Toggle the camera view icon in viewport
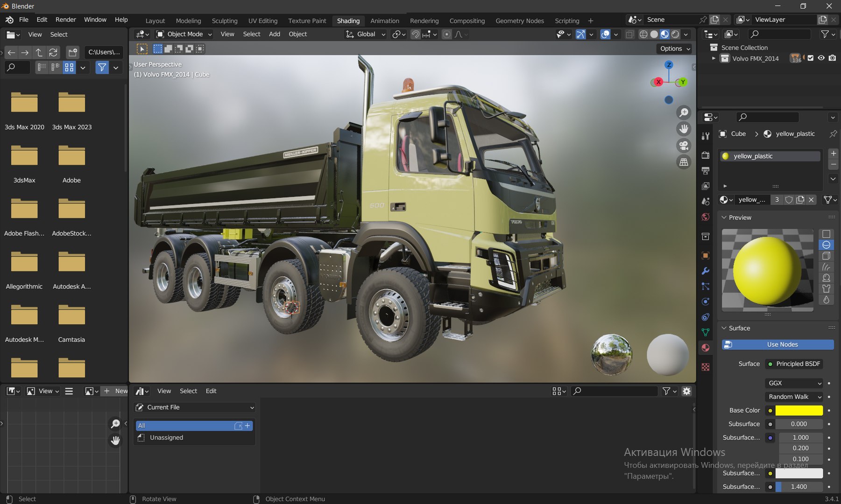 684,146
